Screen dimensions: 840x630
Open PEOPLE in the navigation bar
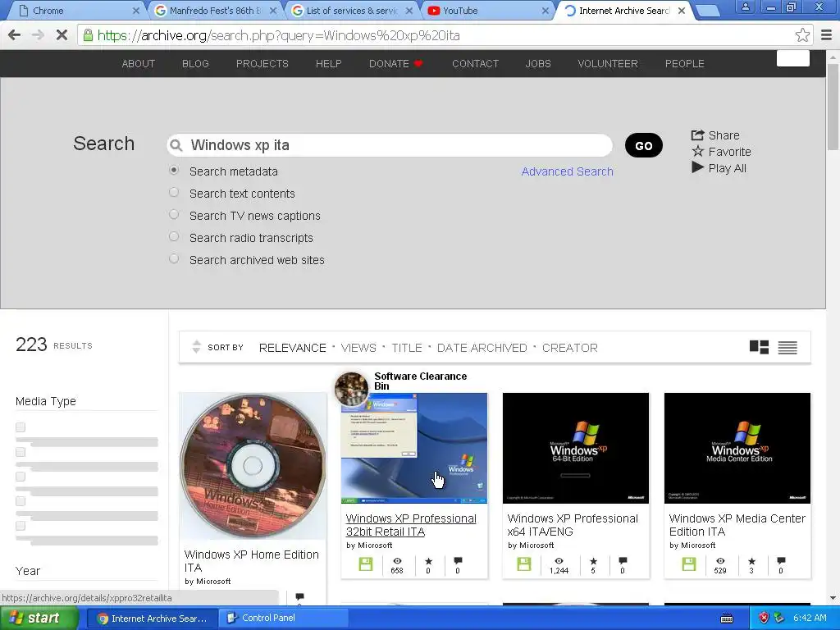click(x=685, y=64)
